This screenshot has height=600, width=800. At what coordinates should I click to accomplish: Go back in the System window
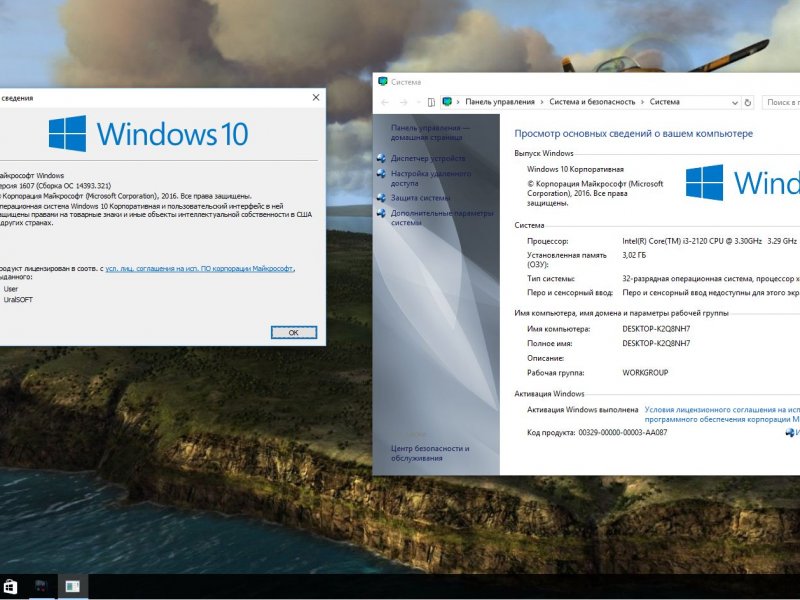click(385, 103)
